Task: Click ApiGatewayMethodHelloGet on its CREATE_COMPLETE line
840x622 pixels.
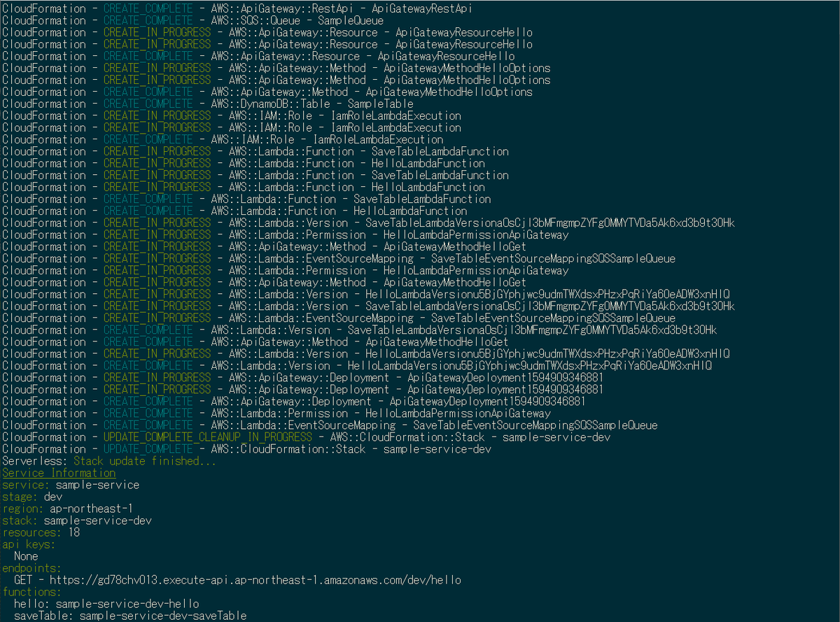Action: point(437,341)
